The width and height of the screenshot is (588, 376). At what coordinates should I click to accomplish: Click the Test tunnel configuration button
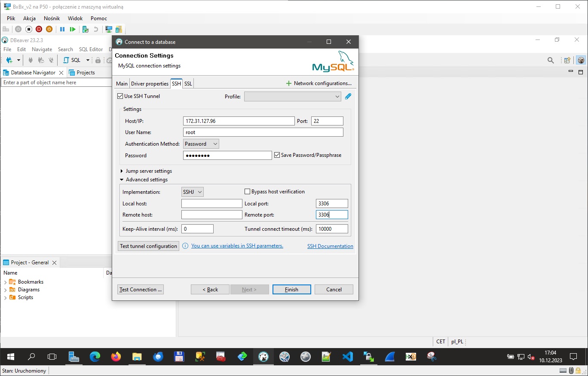click(x=148, y=246)
